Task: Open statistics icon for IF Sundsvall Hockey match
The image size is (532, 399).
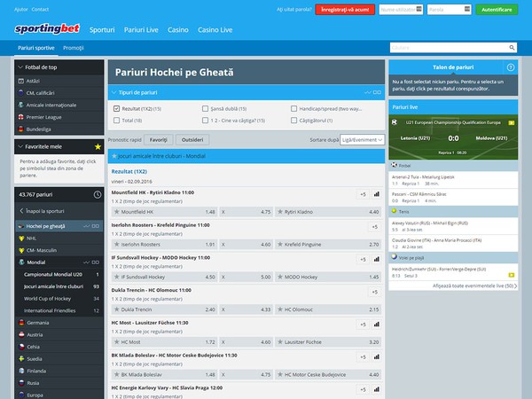Action: (x=376, y=259)
